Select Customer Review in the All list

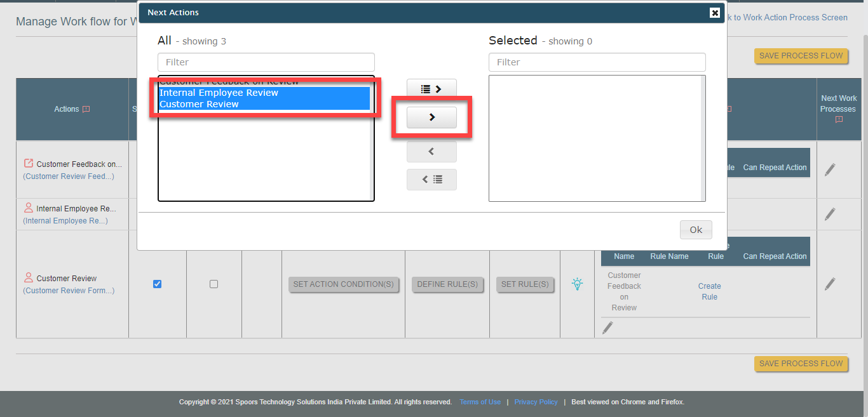click(200, 103)
